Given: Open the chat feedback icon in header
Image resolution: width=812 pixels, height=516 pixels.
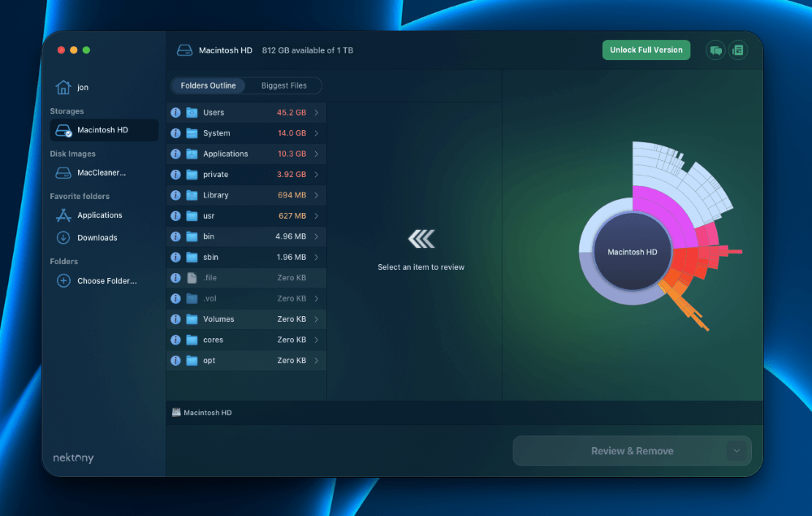Looking at the screenshot, I should 715,50.
